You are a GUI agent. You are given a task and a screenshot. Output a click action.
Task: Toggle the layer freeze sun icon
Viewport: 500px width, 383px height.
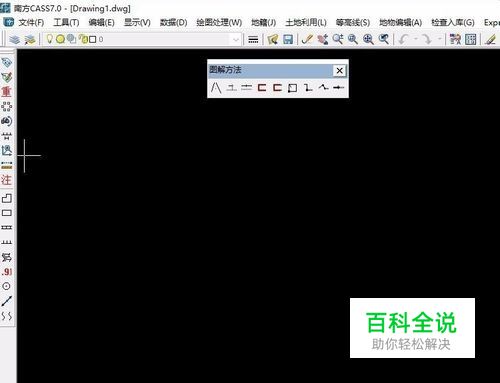[x=60, y=39]
